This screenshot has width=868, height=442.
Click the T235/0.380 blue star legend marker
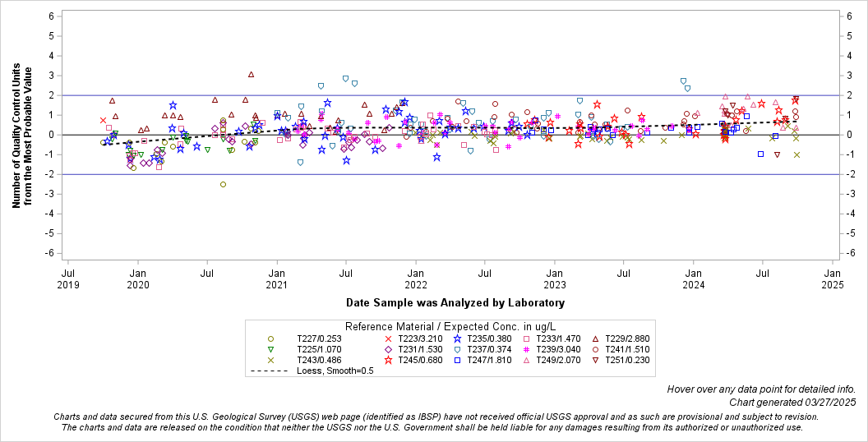tap(458, 338)
